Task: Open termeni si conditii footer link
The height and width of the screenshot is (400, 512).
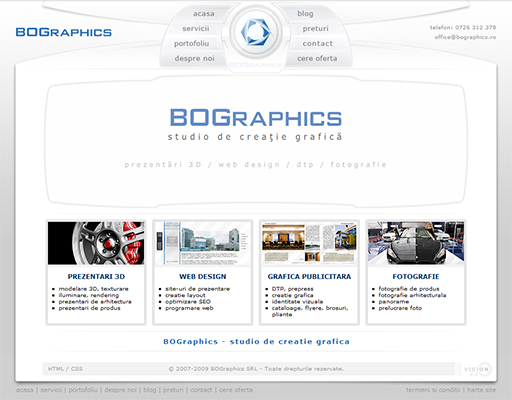Action: 433,390
